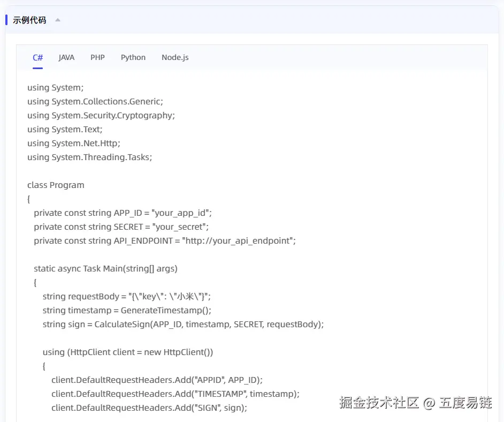Click the 示例代码 section heading
The image size is (504, 422).
click(29, 20)
